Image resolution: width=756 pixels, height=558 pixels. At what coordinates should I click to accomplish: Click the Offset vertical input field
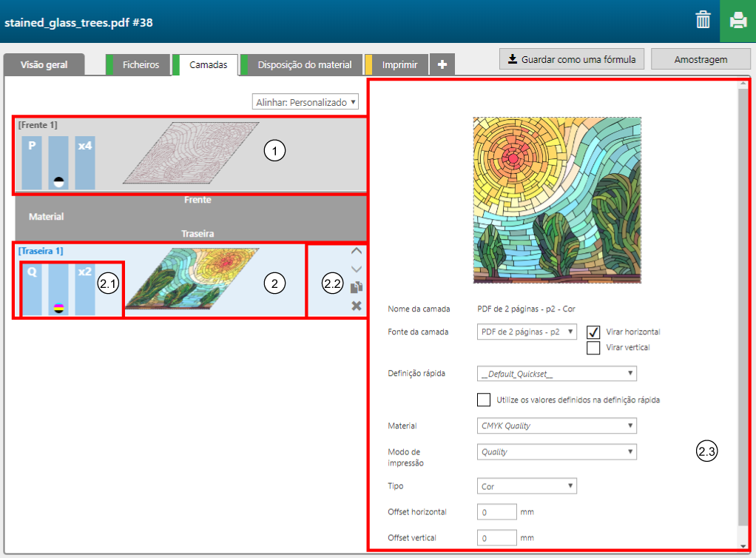(x=496, y=538)
